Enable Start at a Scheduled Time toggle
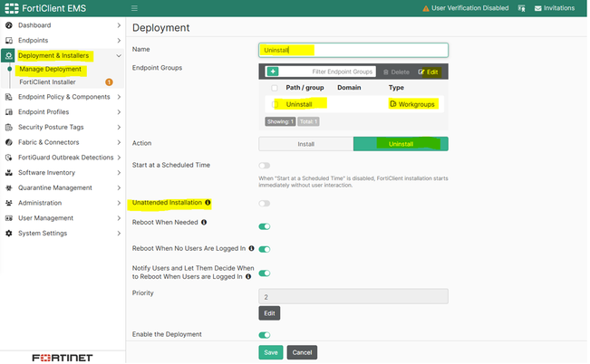Image resolution: width=590 pixels, height=364 pixels. pos(264,166)
